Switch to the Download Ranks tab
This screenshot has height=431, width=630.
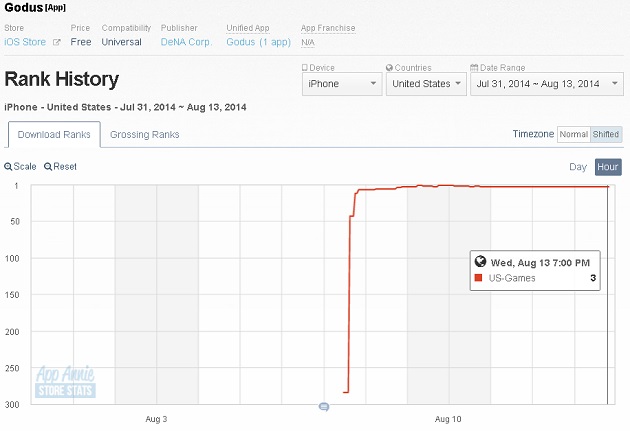[x=54, y=135]
